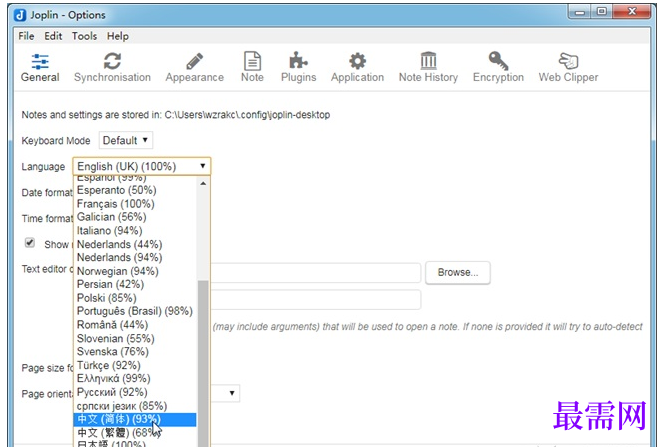This screenshot has height=447, width=665.
Task: Select Română (44%) language
Action: tap(134, 325)
